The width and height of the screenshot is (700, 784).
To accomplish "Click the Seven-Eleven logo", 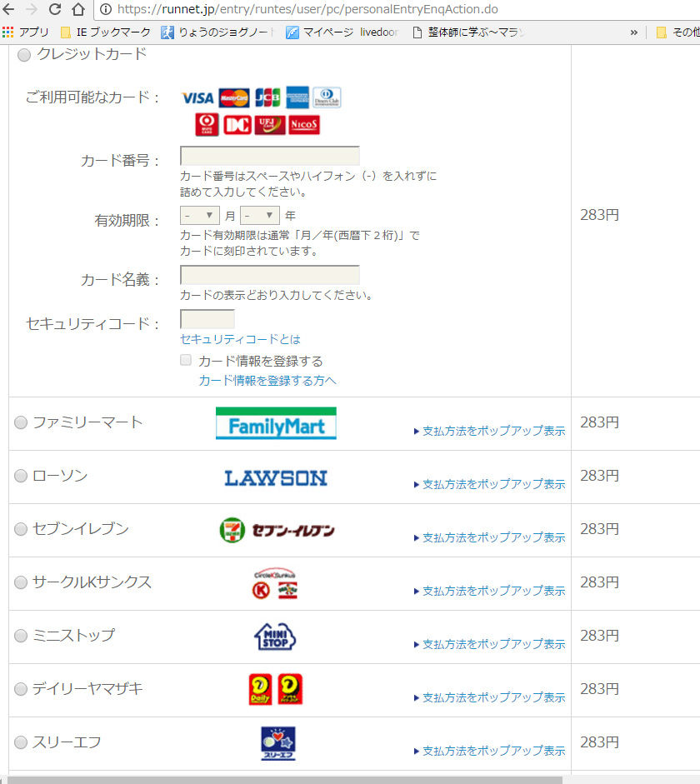I will pos(277,531).
